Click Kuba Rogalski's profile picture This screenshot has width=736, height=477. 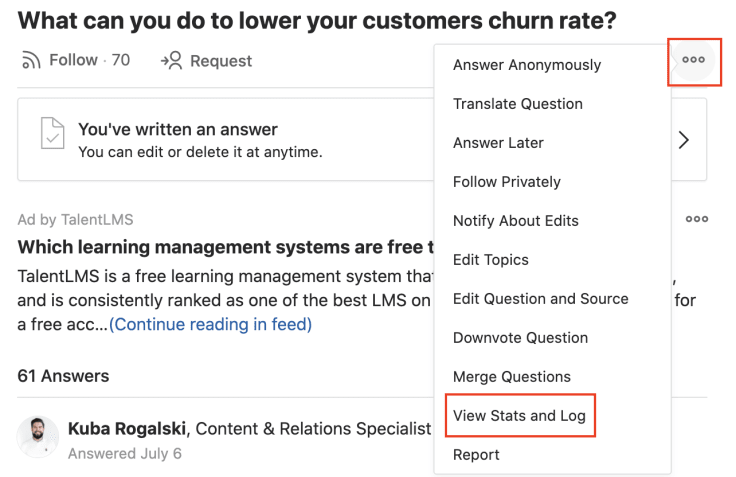click(x=38, y=437)
